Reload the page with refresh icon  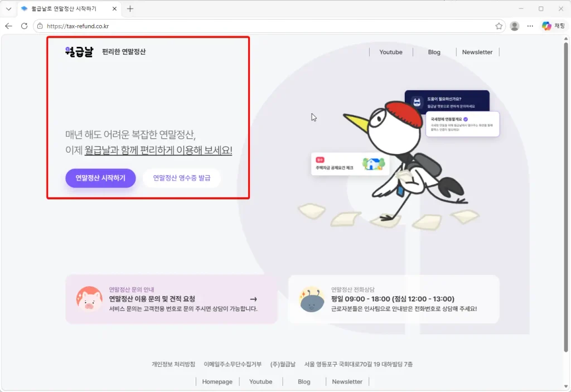[24, 26]
